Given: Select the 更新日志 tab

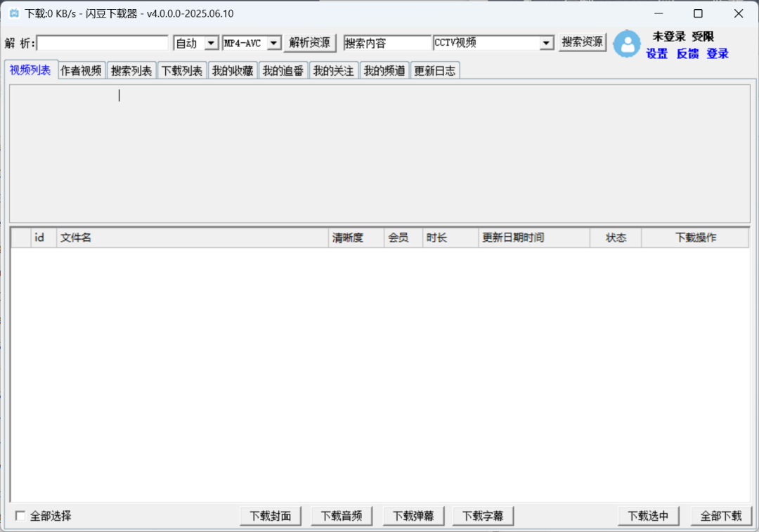Looking at the screenshot, I should 434,70.
